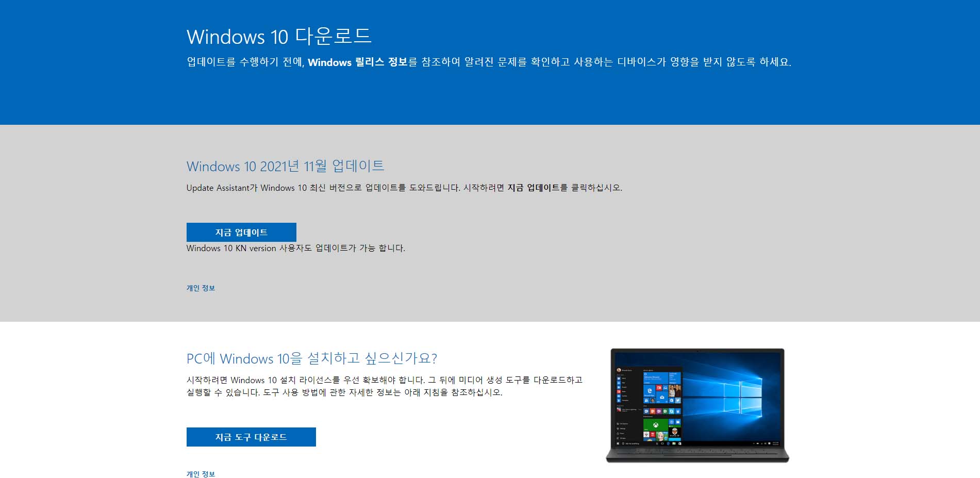Click the 시작하려면 Windows 10 설치 라이선스를 paragraph
This screenshot has width=980, height=478.
(385, 386)
